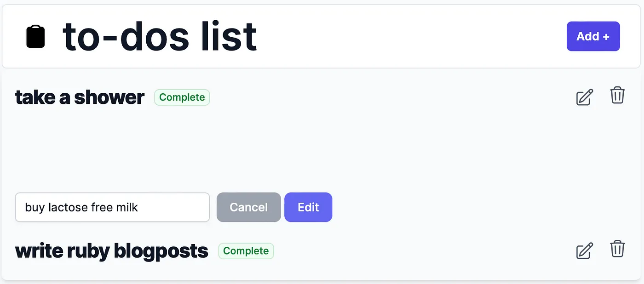Click pencil icon beside write ruby blogposts
The image size is (644, 284).
(x=585, y=251)
